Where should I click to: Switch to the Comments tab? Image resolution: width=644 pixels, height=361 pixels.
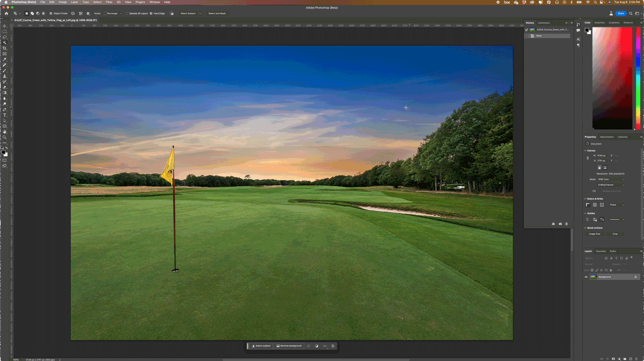544,23
